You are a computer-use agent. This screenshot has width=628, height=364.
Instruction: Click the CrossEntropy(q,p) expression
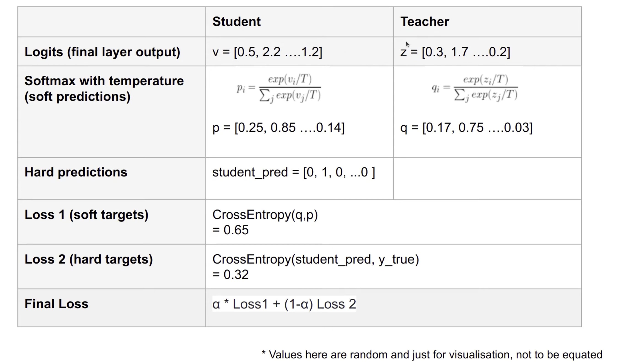(265, 214)
